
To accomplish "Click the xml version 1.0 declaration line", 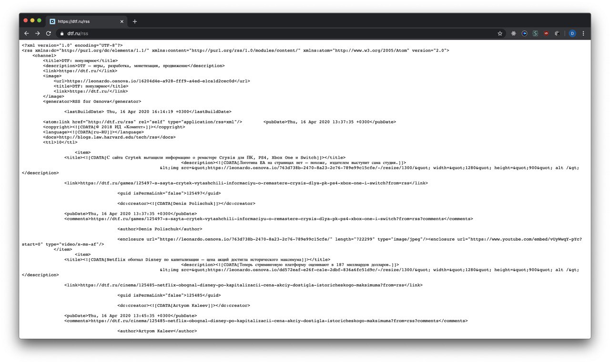I will tap(72, 45).
